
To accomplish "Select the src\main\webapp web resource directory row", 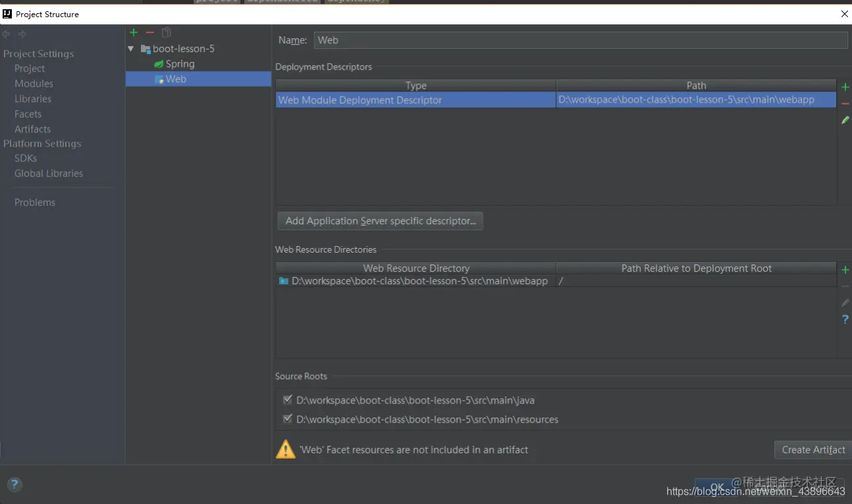I will pyautogui.click(x=416, y=281).
